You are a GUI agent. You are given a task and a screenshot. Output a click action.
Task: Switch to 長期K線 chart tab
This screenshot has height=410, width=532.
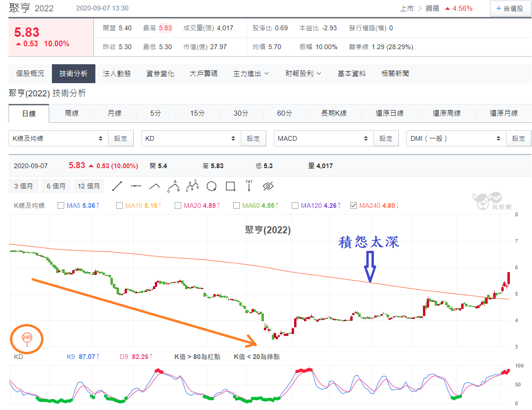point(334,113)
